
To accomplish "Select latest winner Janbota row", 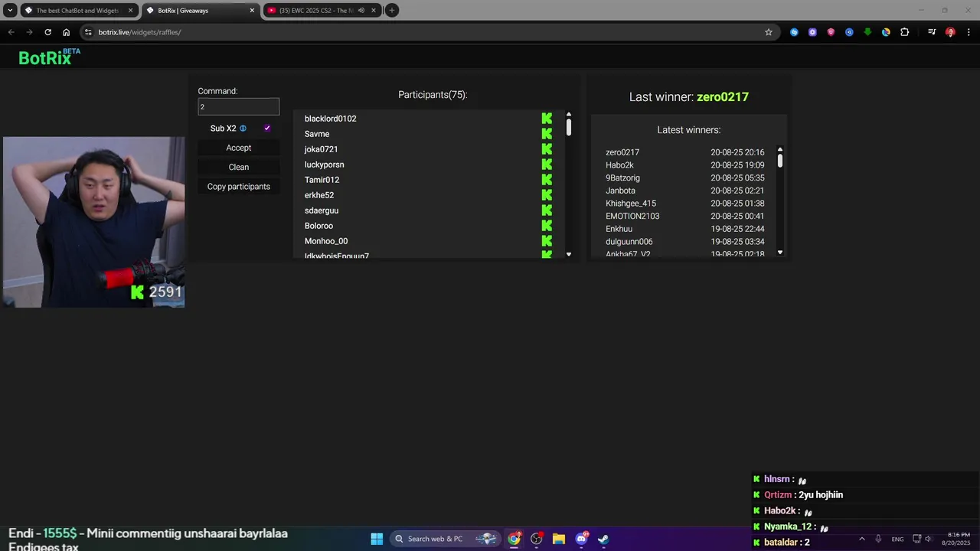I will (x=685, y=191).
